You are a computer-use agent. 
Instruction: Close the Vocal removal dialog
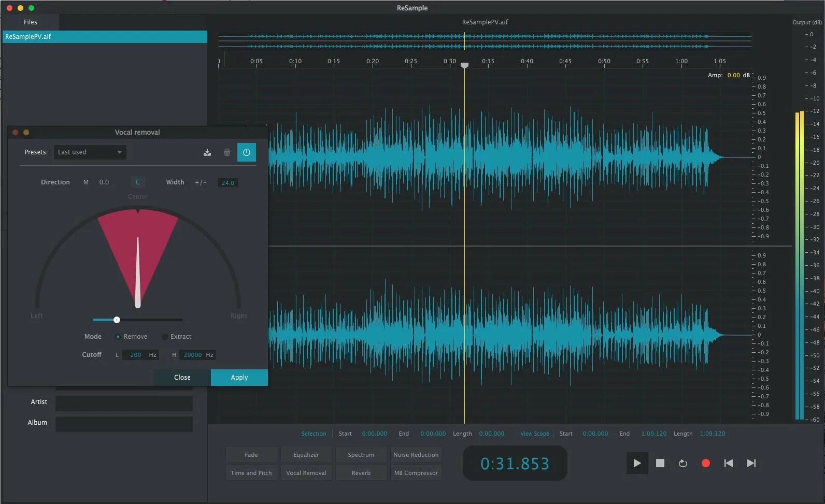coord(182,378)
